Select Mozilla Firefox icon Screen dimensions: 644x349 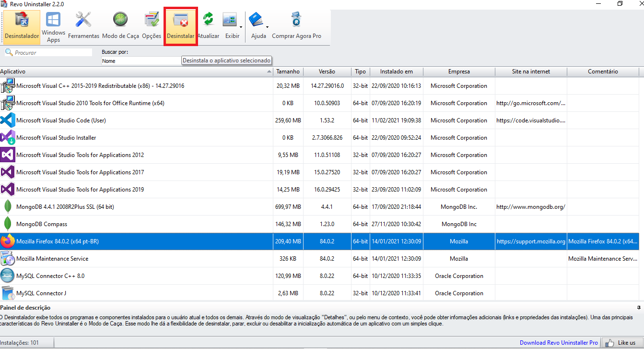point(8,241)
